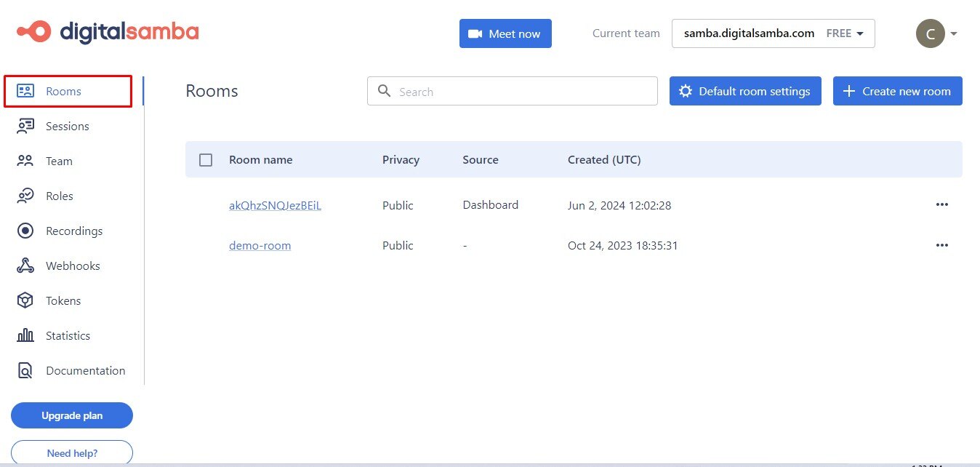Start a meeting with Meet now
Screen dimensions: 980x467
[x=505, y=33]
